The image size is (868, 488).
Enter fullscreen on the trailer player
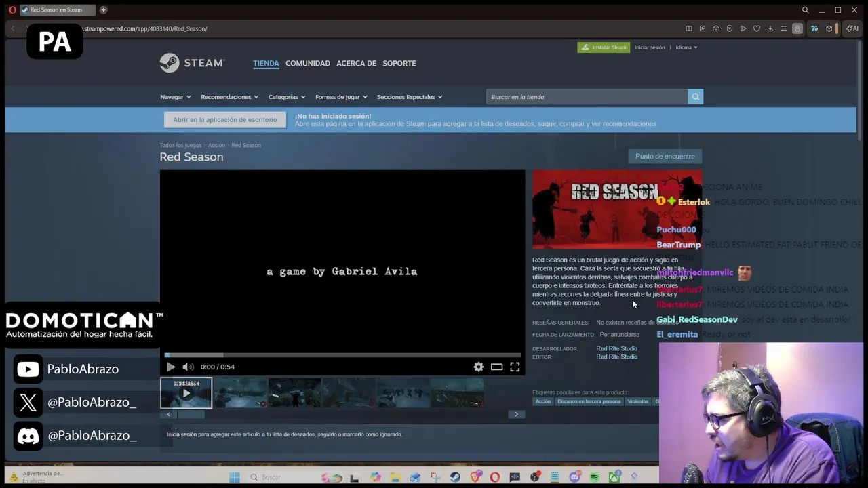pyautogui.click(x=515, y=367)
